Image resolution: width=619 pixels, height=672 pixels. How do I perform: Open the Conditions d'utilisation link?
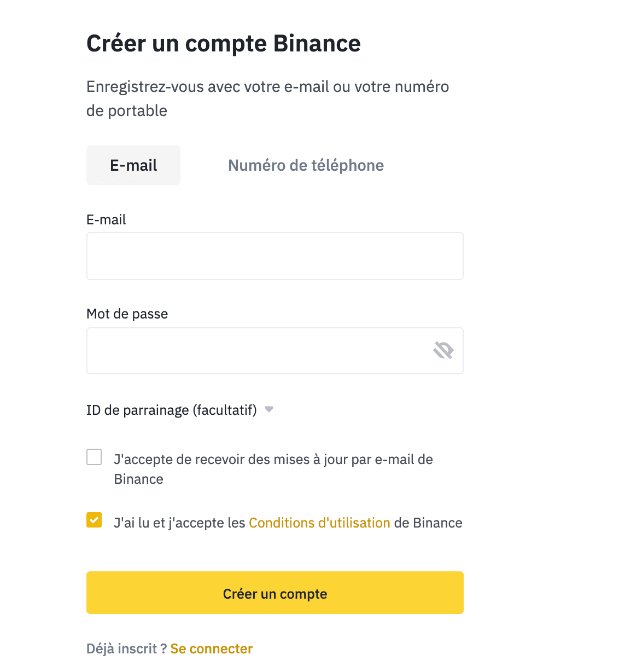pos(319,523)
